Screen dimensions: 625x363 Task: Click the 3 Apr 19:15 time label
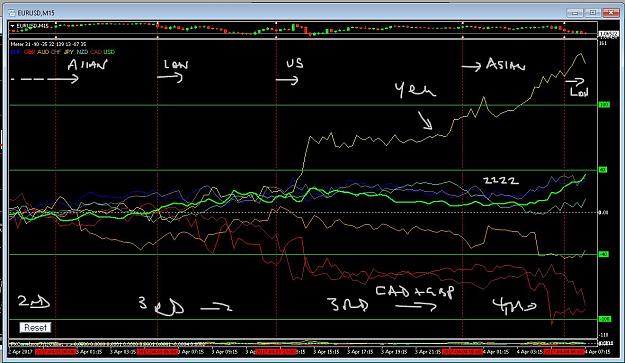point(395,352)
